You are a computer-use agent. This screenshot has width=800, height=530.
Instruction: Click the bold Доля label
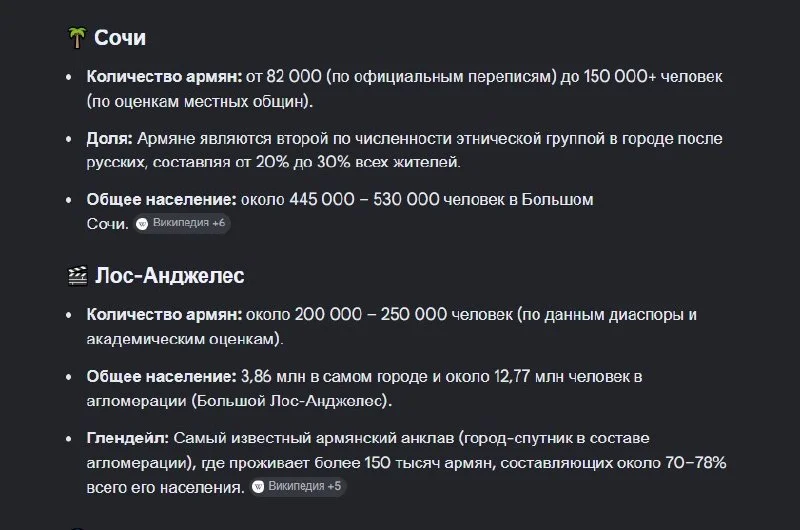pos(109,138)
